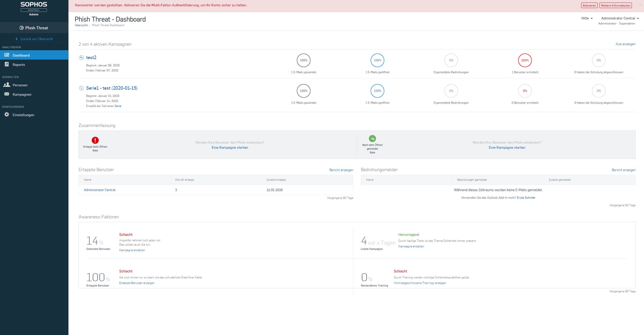The height and width of the screenshot is (335, 644).
Task: Click the Personen people icon
Action: (x=7, y=85)
